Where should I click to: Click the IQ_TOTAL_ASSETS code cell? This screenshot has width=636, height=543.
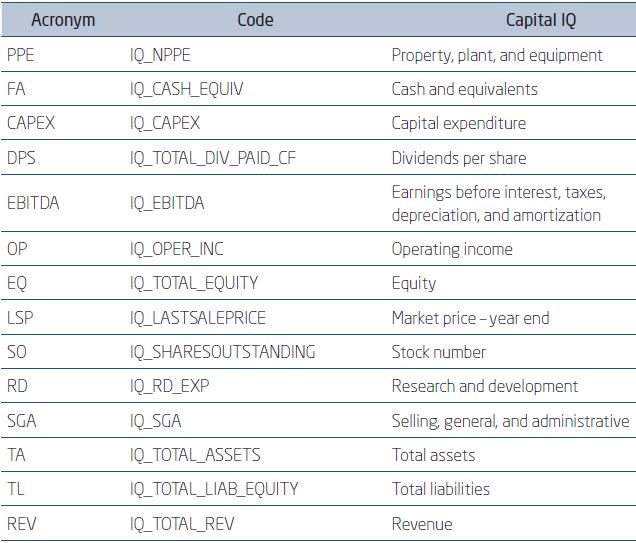pyautogui.click(x=195, y=455)
